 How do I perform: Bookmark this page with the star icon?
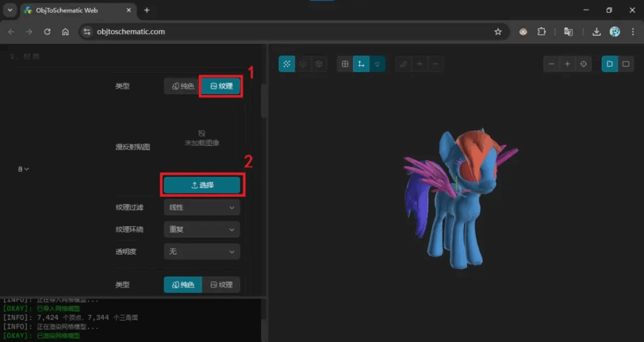(x=498, y=31)
